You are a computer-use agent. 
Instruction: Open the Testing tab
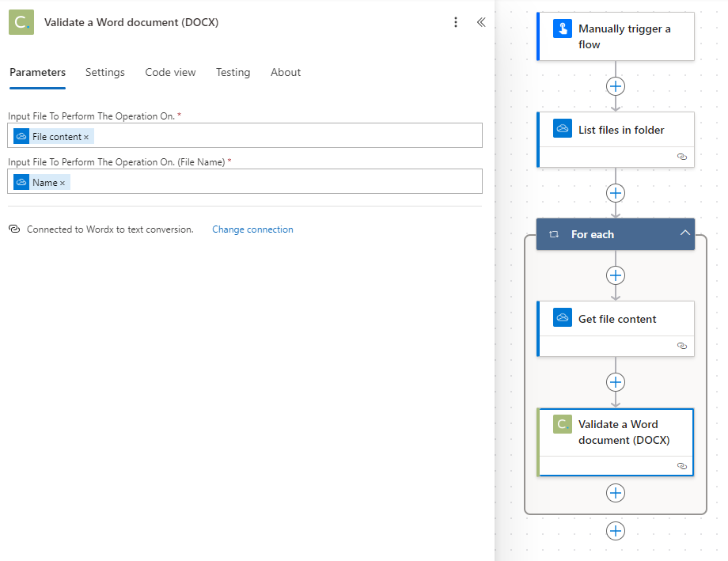pyautogui.click(x=233, y=73)
